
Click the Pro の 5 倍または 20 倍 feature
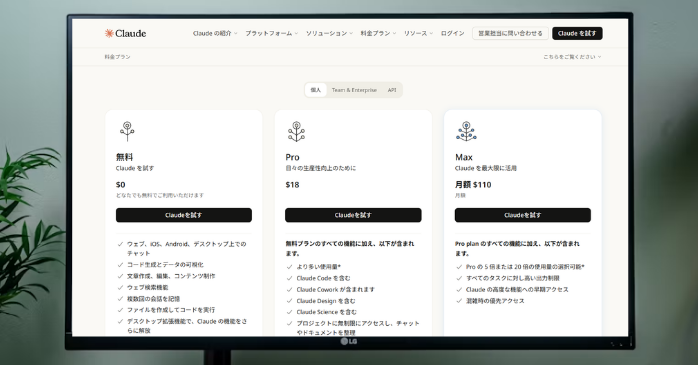tap(525, 267)
